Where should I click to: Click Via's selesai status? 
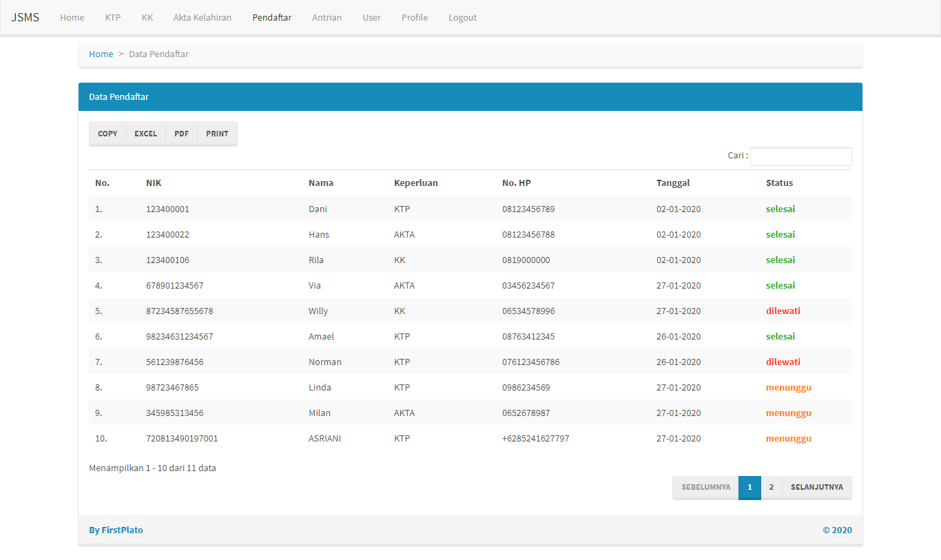pos(780,285)
